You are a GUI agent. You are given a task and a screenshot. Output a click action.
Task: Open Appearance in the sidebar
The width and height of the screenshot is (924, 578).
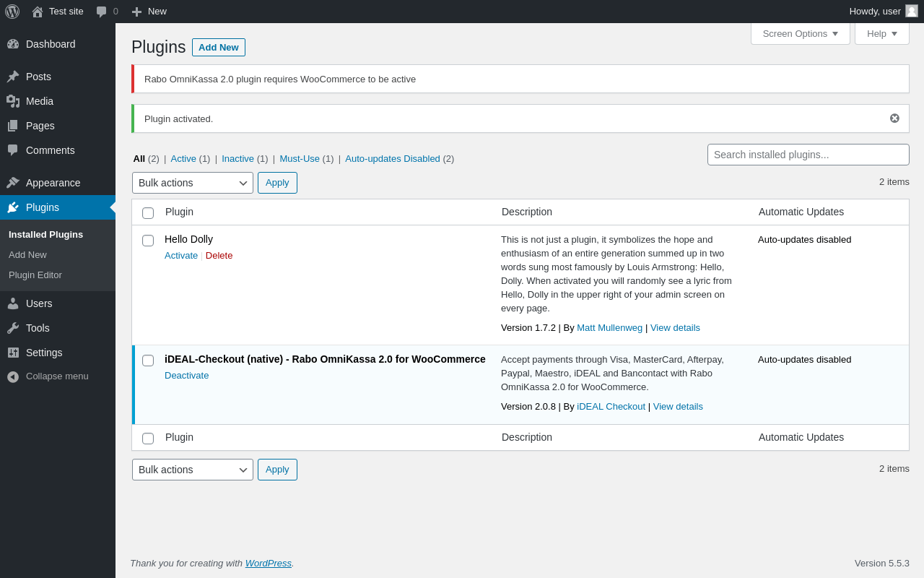pos(58,183)
